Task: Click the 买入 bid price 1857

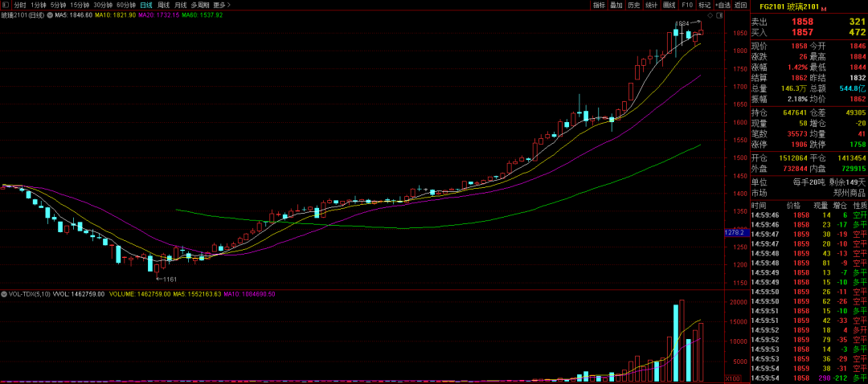Action: 803,33
